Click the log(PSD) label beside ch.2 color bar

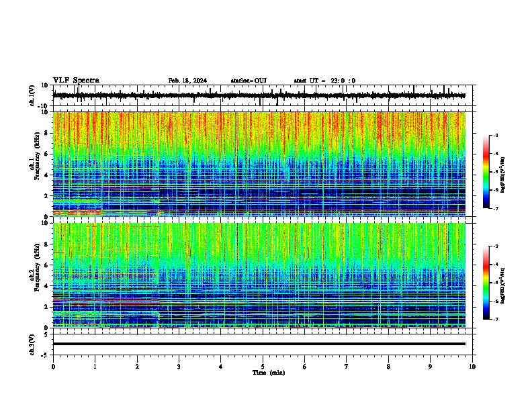502,286
